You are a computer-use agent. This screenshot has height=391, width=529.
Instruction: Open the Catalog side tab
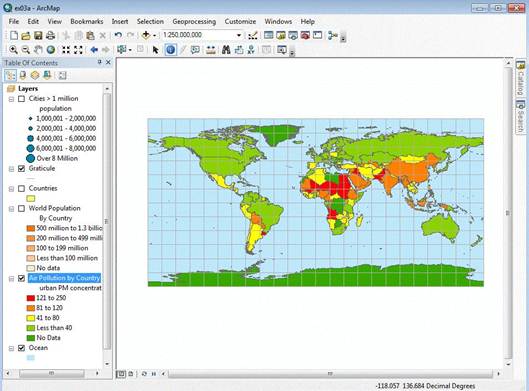[x=521, y=78]
